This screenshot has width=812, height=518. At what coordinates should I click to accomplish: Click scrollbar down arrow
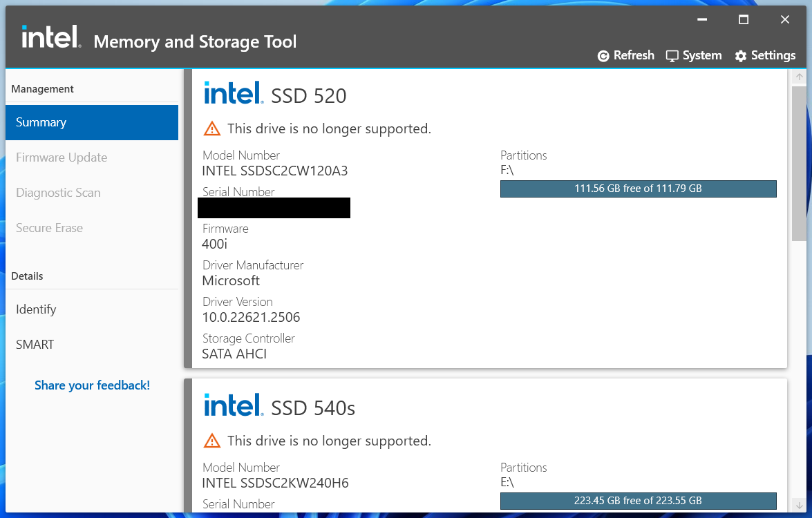[799, 505]
